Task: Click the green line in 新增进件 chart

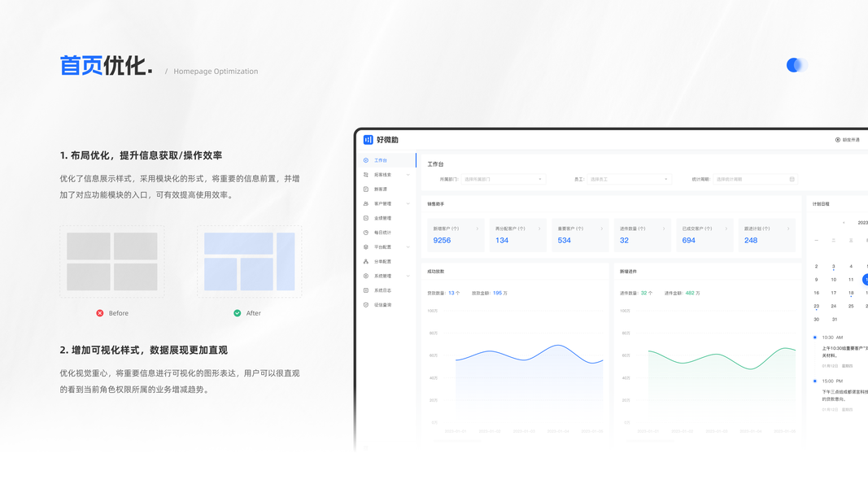Action: point(722,359)
